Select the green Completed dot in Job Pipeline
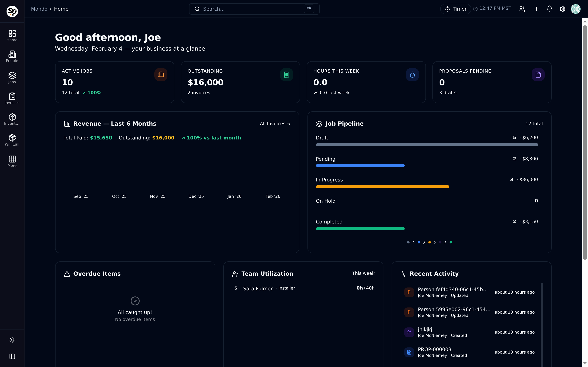The height and width of the screenshot is (367, 588). click(x=451, y=242)
